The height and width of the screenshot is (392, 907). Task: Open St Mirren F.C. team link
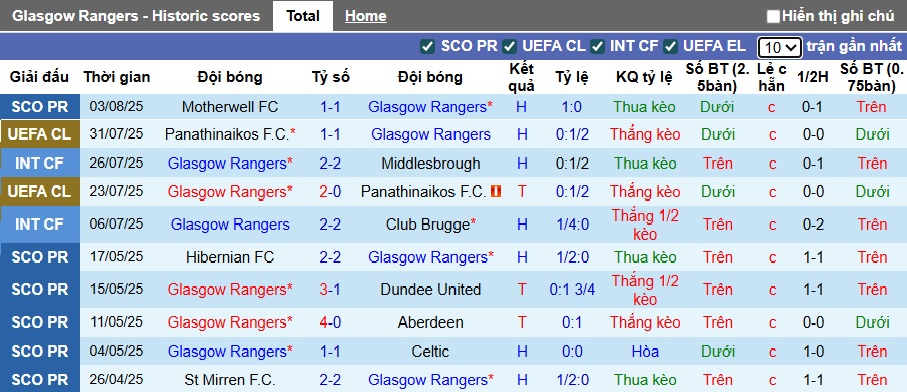(x=230, y=380)
